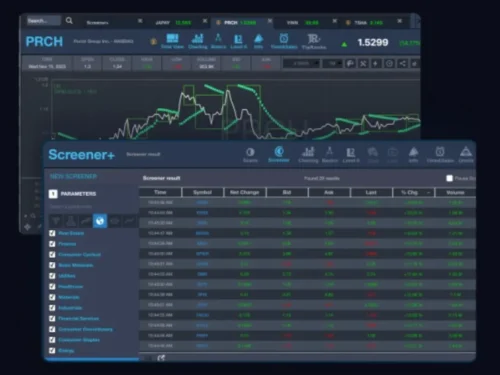Image resolution: width=500 pixels, height=375 pixels.
Task: Open Scans icon in Screener+ toolbar
Action: (x=250, y=155)
